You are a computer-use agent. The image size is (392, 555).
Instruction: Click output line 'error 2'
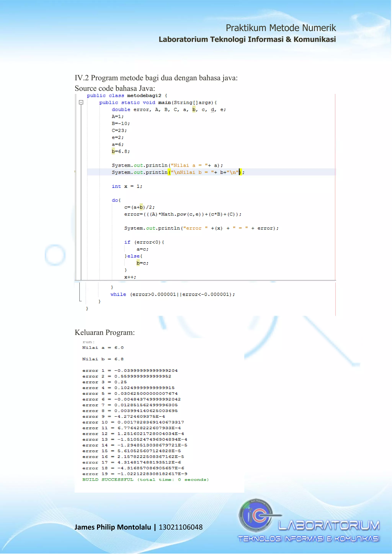[x=127, y=376]
